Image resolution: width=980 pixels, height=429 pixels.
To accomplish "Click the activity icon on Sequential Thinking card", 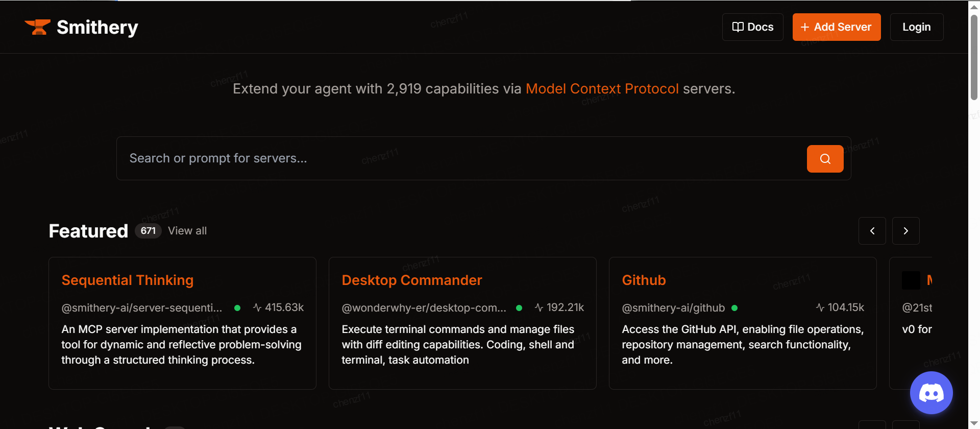I will click(257, 307).
